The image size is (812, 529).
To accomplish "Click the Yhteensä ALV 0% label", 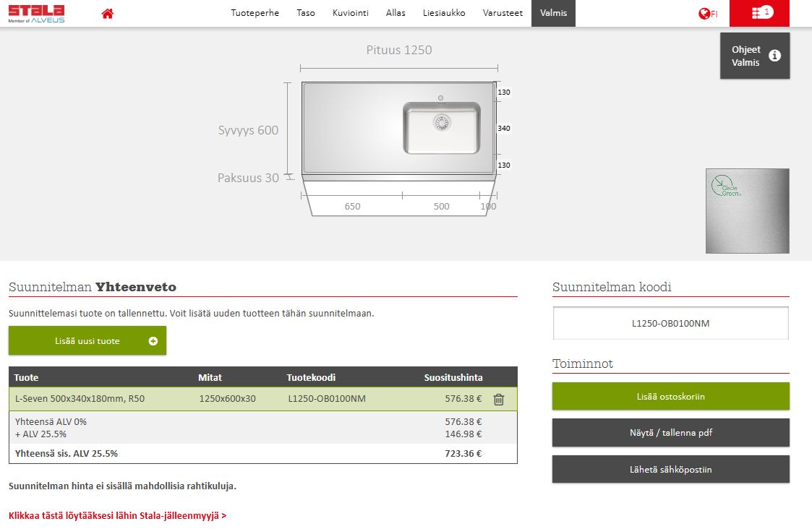I will 51,422.
